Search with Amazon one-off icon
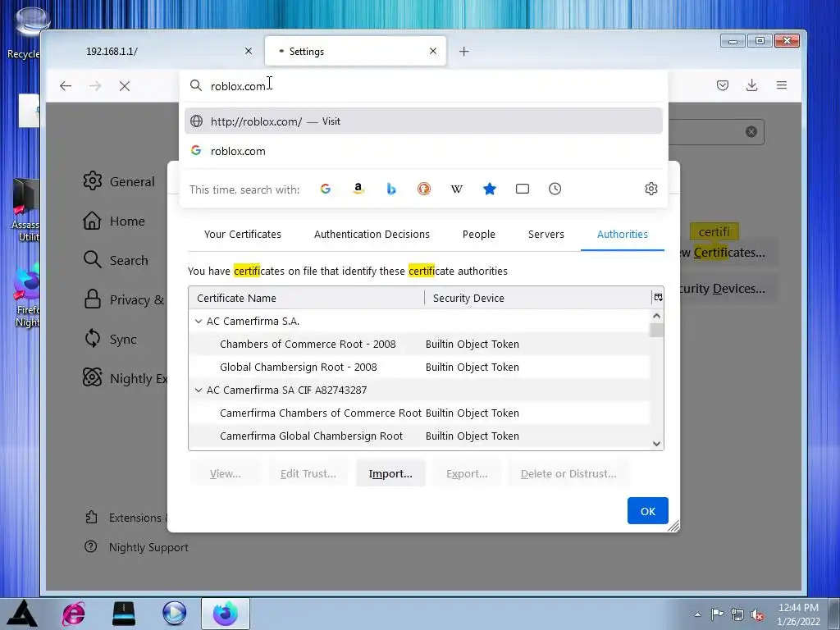The width and height of the screenshot is (840, 630). [358, 189]
